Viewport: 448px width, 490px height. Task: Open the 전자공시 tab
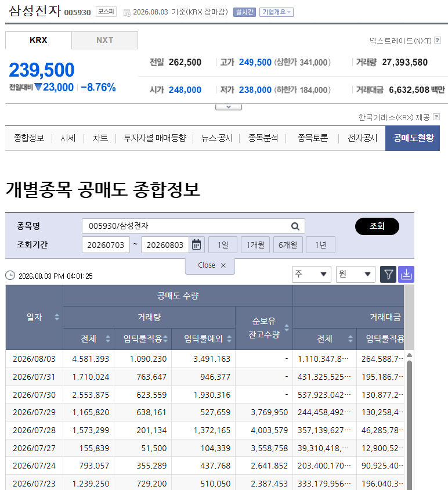pos(362,138)
